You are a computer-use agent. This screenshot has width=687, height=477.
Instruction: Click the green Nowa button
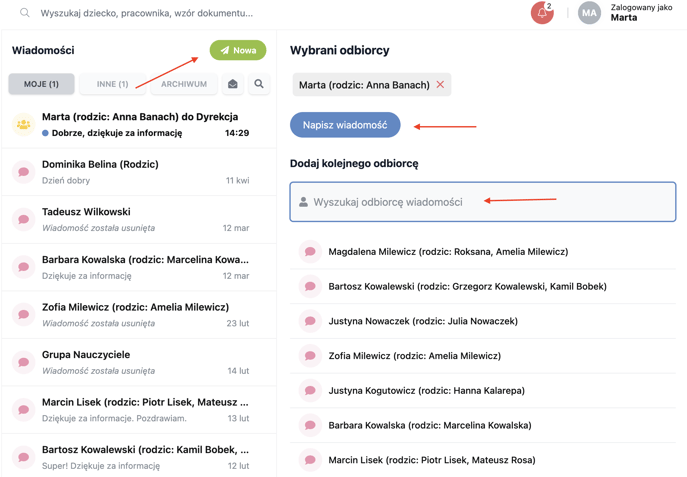tap(238, 50)
